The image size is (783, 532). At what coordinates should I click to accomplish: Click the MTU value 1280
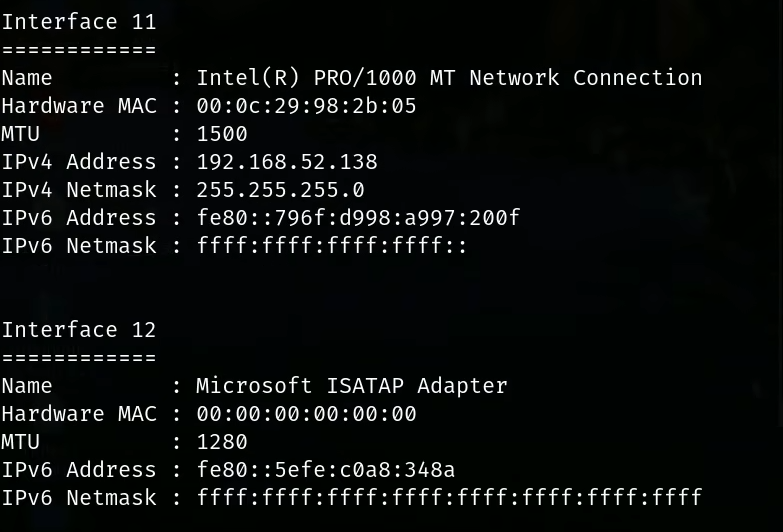point(222,442)
